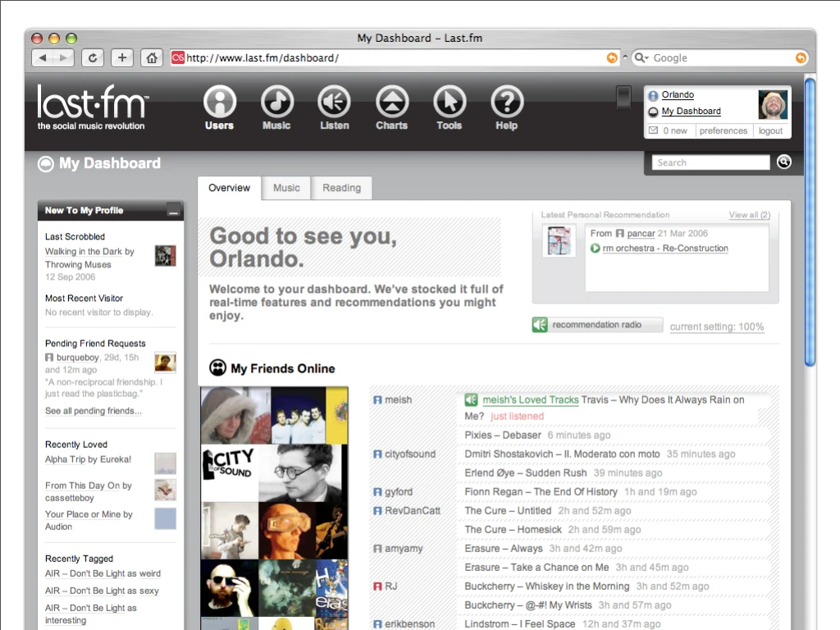The image size is (840, 630).
Task: Click the recommendation album art thumbnail
Action: (x=559, y=241)
